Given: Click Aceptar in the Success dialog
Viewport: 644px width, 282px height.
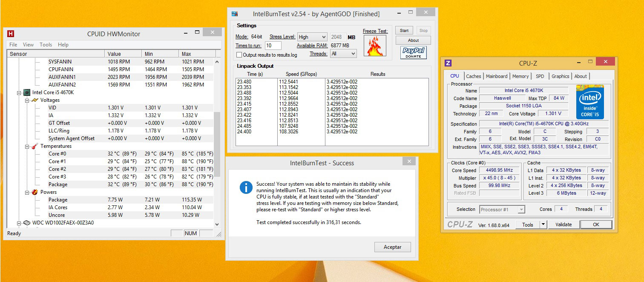Looking at the screenshot, I should (393, 247).
